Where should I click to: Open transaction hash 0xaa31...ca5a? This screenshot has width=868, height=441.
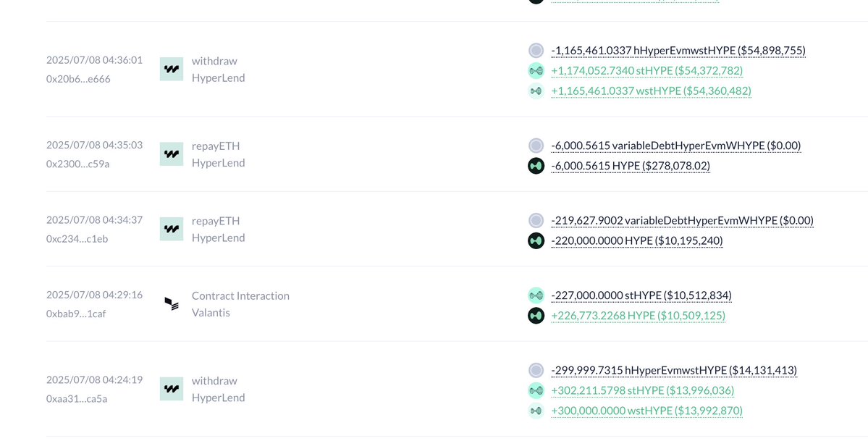pos(77,399)
